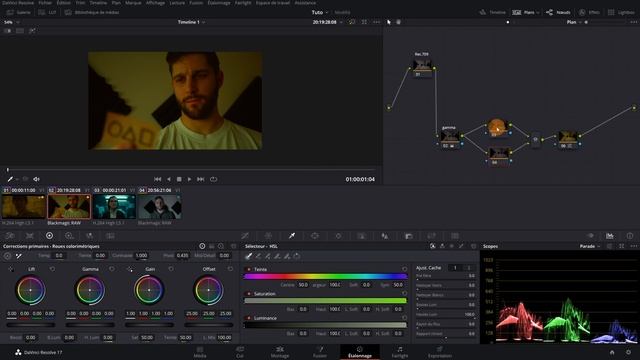Toggle the Plans clips panel
This screenshot has height=360, width=640.
(x=526, y=12)
